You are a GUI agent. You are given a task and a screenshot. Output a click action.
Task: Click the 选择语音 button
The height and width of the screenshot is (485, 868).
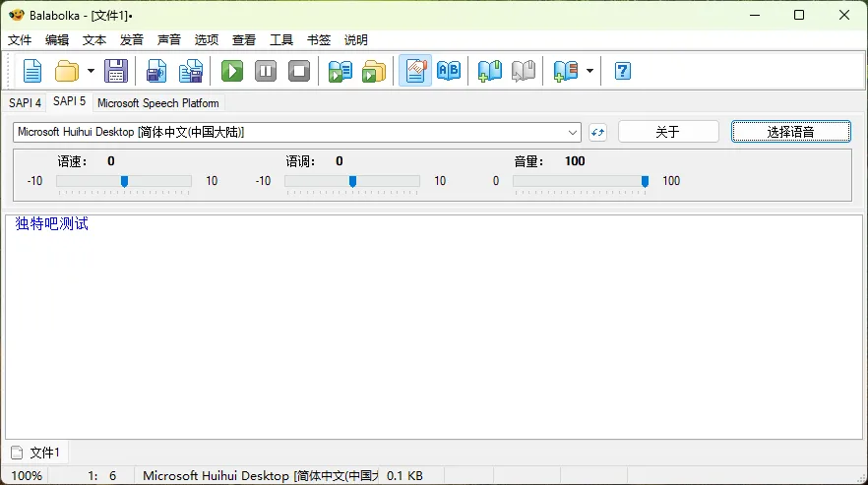pyautogui.click(x=790, y=132)
